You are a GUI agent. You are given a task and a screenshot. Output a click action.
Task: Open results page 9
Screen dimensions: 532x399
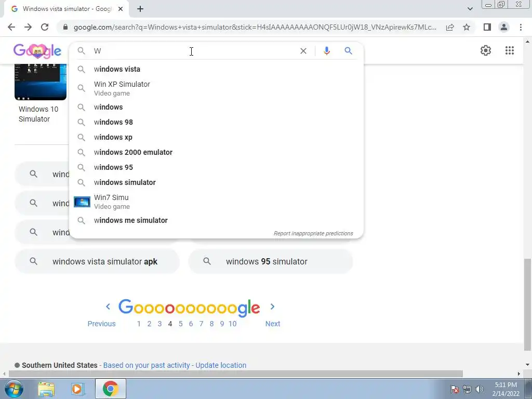tap(222, 324)
